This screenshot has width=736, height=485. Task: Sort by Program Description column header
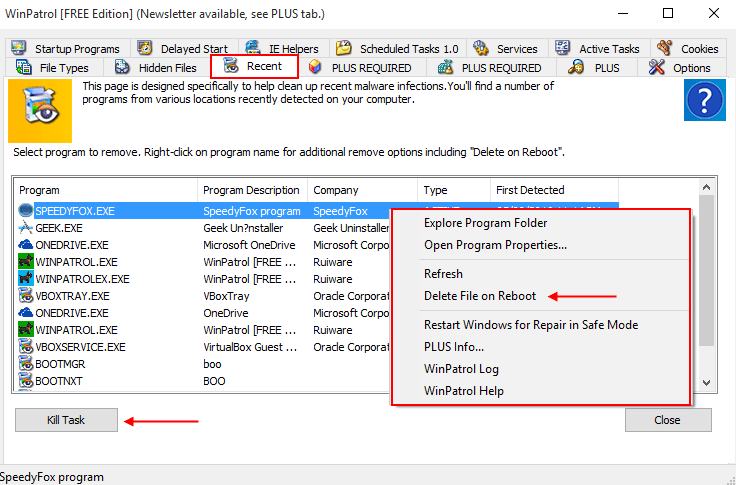(253, 190)
